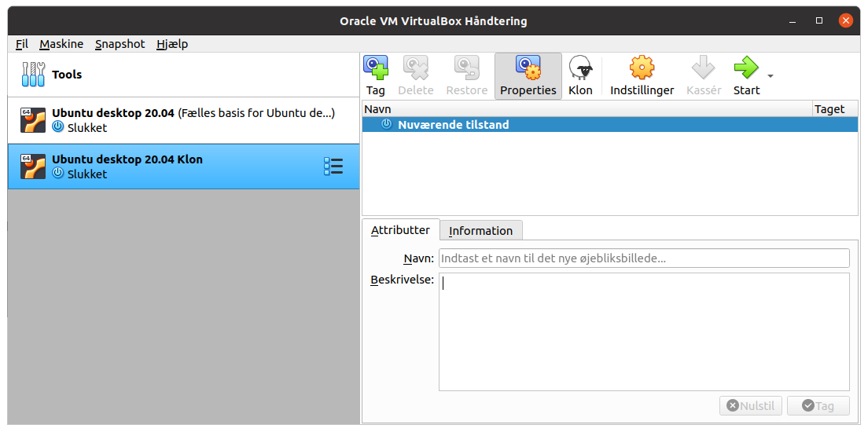The height and width of the screenshot is (432, 868).
Task: Click the Tag button at the bottom
Action: (818, 405)
